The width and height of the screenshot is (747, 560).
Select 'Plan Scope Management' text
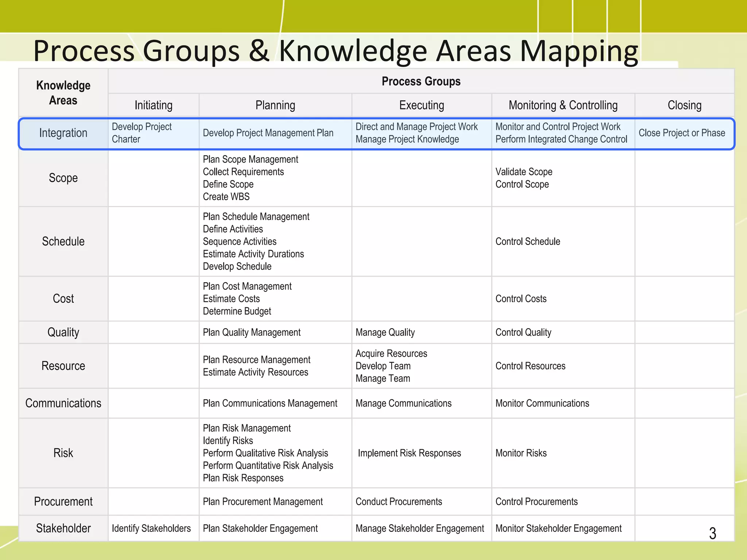point(251,160)
